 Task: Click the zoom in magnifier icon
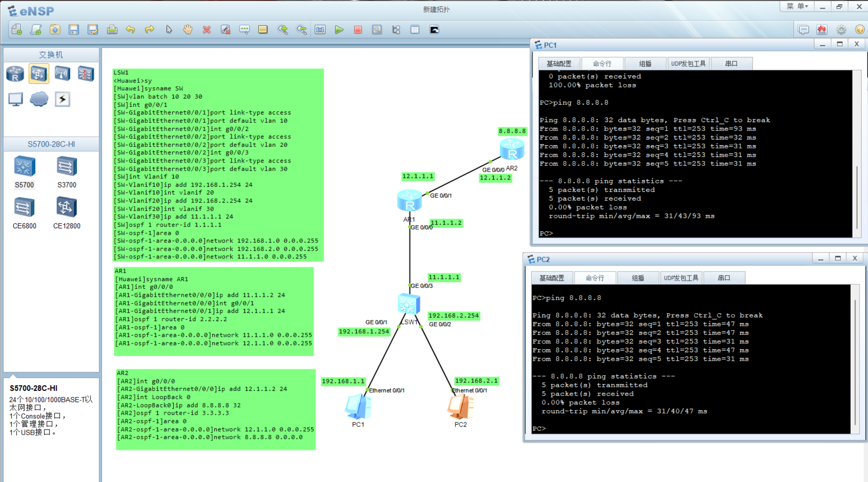pos(283,30)
